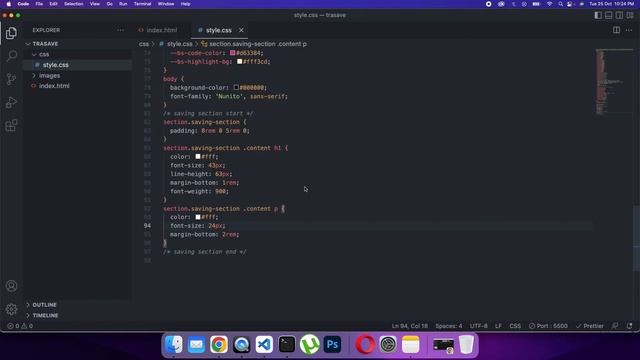Open the Help menu

[185, 4]
